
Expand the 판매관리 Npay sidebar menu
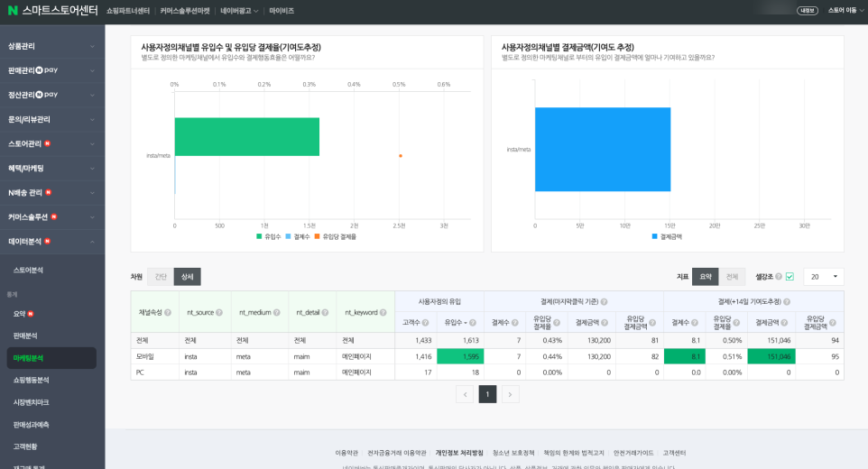click(x=52, y=70)
